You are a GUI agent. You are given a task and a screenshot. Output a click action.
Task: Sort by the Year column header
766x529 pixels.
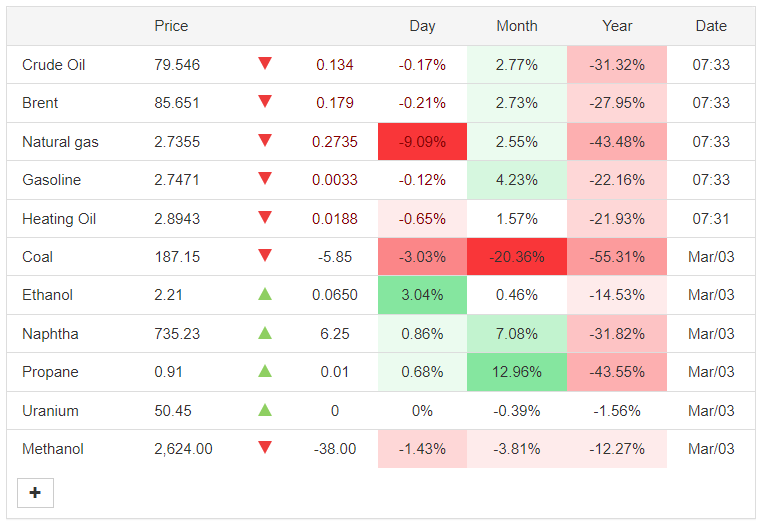click(617, 26)
